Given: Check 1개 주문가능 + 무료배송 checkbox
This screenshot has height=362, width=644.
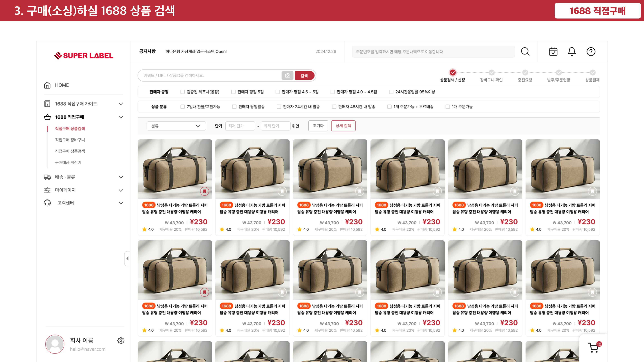Looking at the screenshot, I should (x=389, y=107).
